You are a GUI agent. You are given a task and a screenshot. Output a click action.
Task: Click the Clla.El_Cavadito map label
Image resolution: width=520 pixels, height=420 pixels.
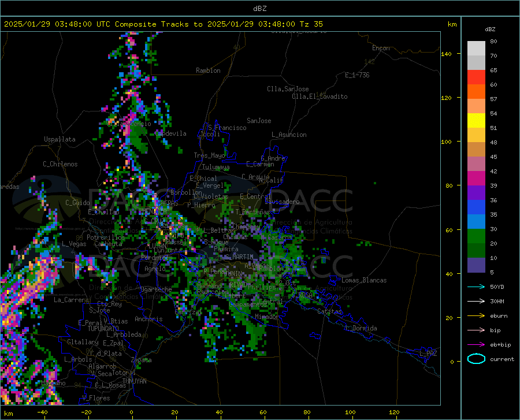(x=320, y=96)
